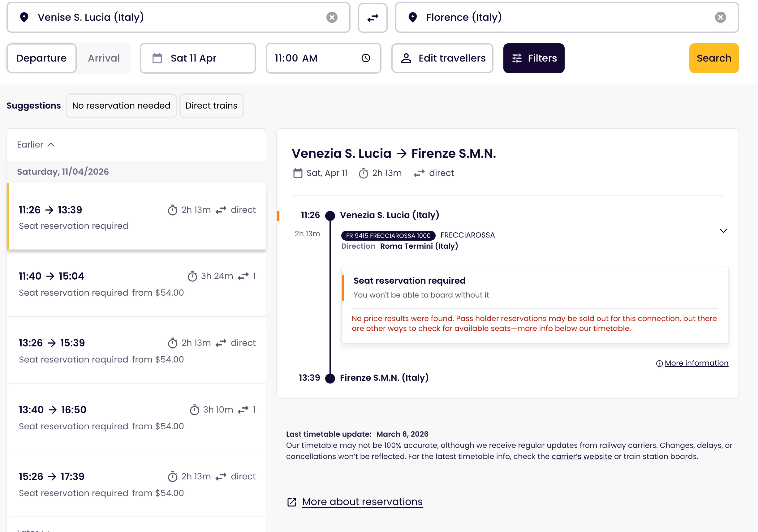Select the 13:26 to 15:39 direct train
The height and width of the screenshot is (532, 758).
click(x=136, y=350)
